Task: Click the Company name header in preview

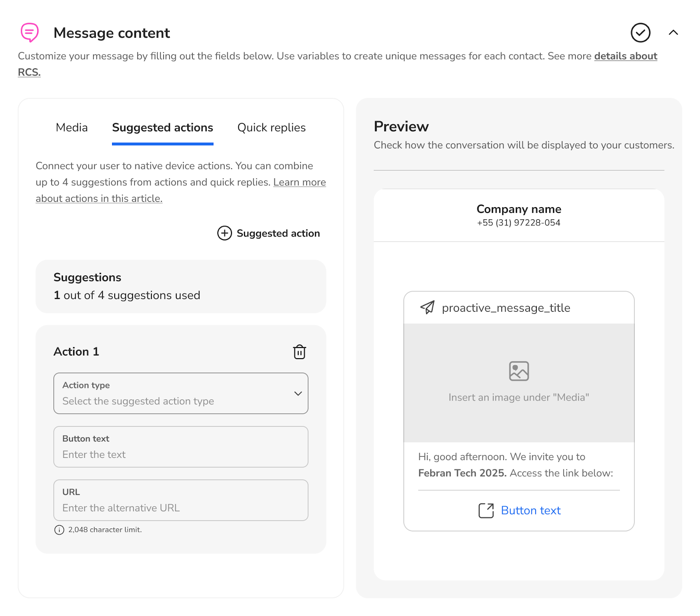Action: [x=518, y=209]
